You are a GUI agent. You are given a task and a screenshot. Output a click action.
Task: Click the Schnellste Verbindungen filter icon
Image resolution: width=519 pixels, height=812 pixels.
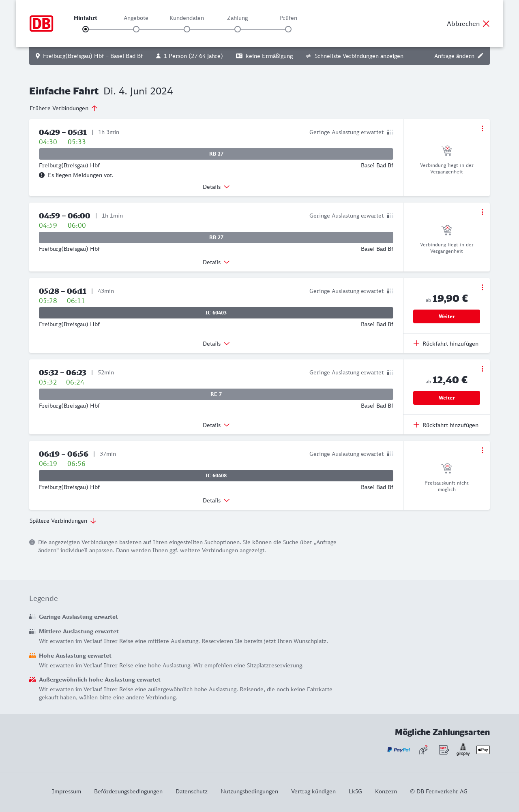point(308,56)
